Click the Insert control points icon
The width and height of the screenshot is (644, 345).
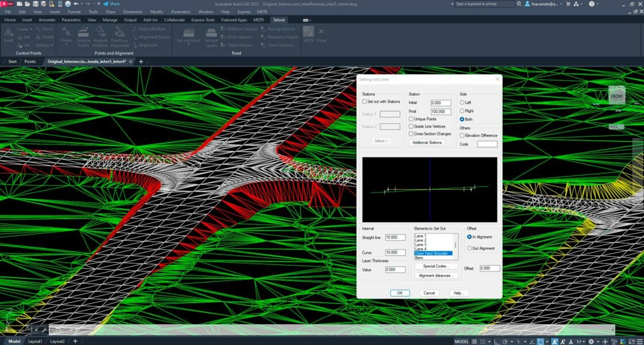pyautogui.click(x=8, y=33)
